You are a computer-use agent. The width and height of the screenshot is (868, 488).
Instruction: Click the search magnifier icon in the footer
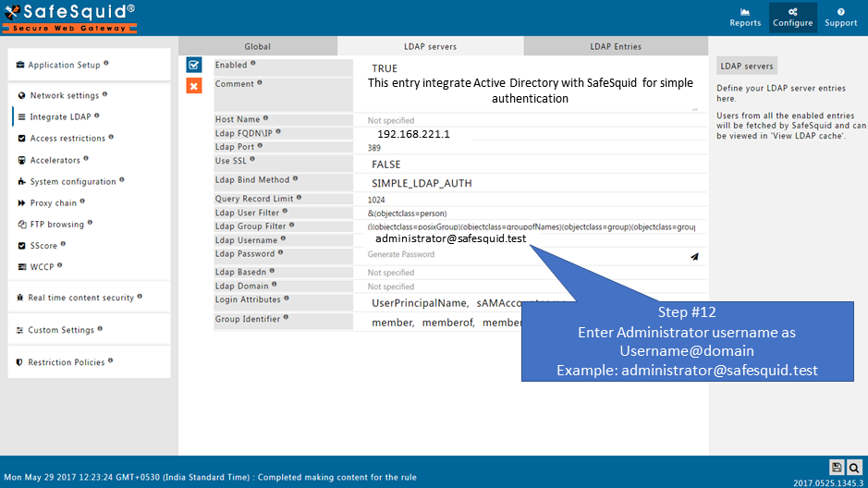[x=854, y=467]
